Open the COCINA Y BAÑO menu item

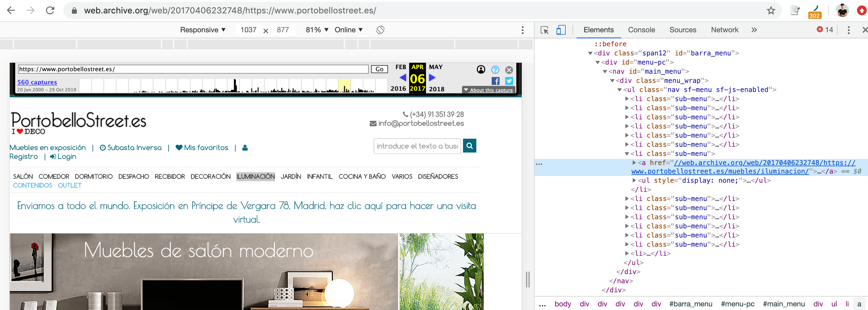[x=362, y=177]
